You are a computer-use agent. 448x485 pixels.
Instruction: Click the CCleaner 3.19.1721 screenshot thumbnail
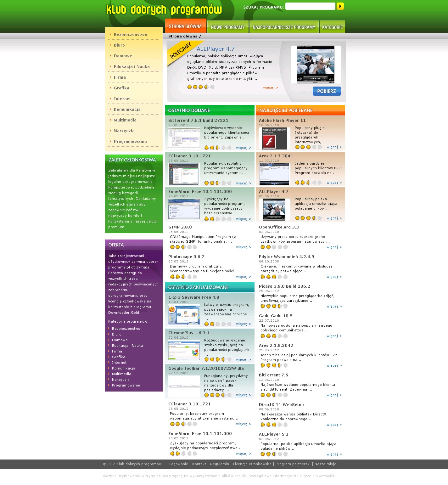click(x=184, y=174)
